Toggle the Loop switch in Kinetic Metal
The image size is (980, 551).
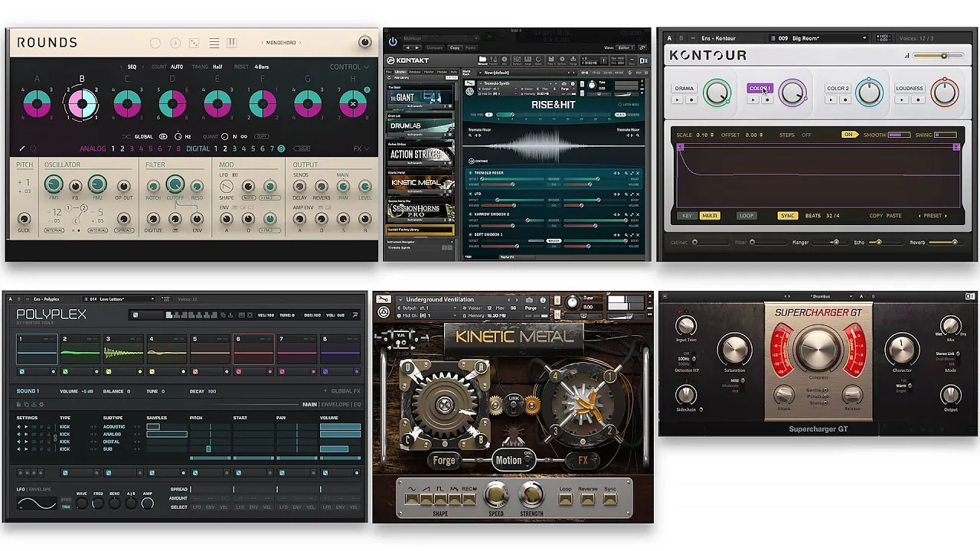(x=565, y=498)
